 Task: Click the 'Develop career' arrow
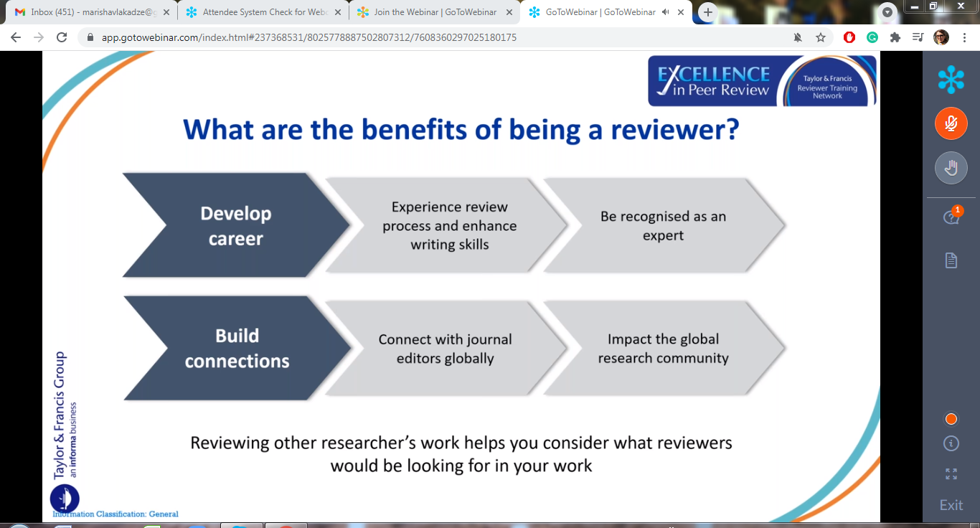[235, 225]
